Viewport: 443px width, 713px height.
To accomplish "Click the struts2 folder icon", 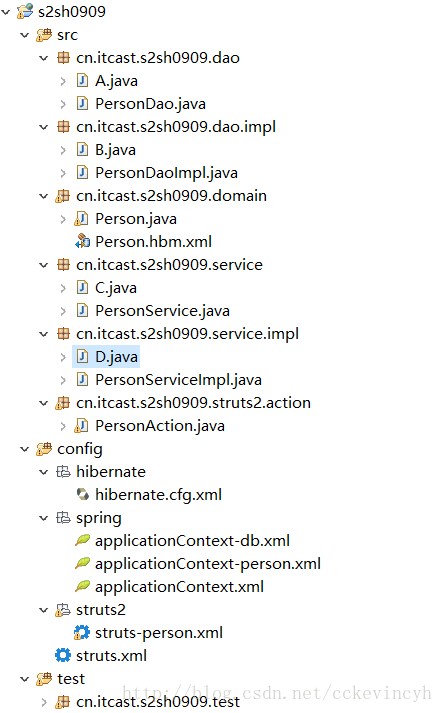I will pos(63,610).
